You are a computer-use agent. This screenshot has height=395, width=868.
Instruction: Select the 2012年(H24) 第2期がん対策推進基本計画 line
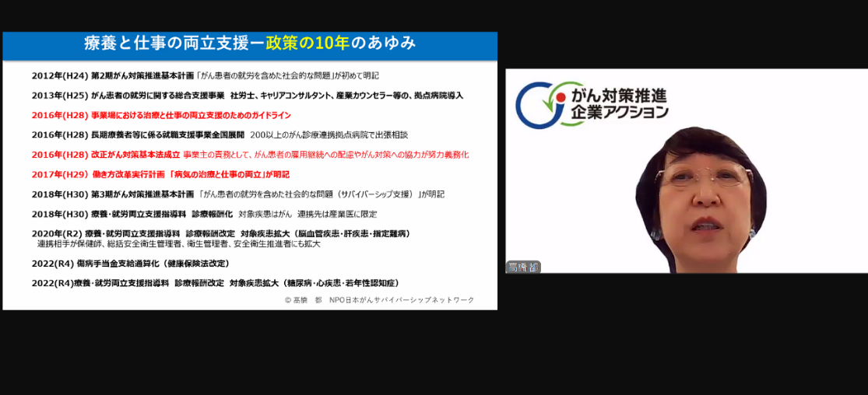click(x=205, y=75)
